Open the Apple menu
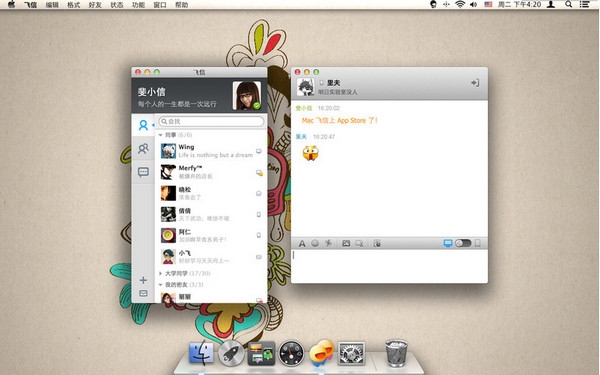The image size is (600, 375). coord(11,5)
